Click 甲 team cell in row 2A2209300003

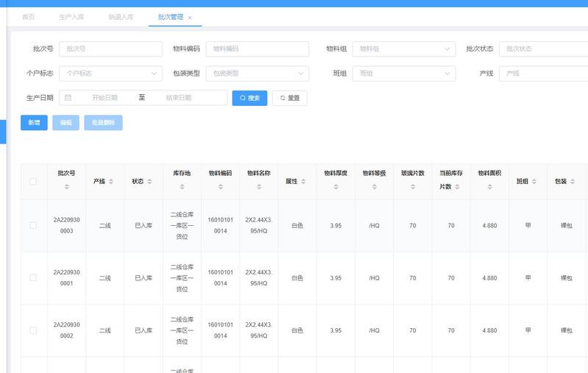(528, 226)
